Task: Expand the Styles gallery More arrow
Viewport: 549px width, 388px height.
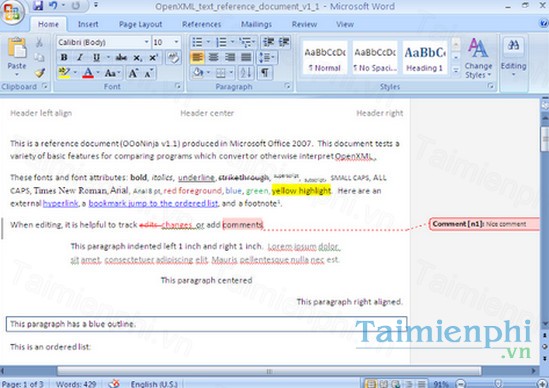Action: point(456,70)
